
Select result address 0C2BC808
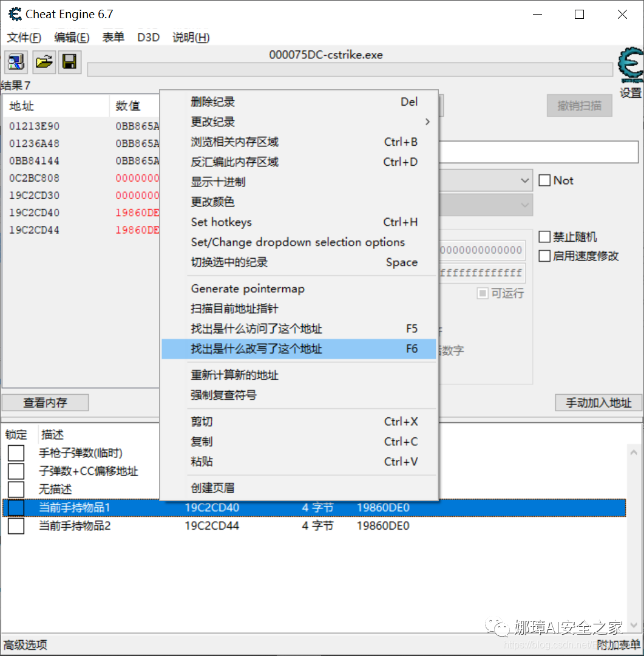34,178
